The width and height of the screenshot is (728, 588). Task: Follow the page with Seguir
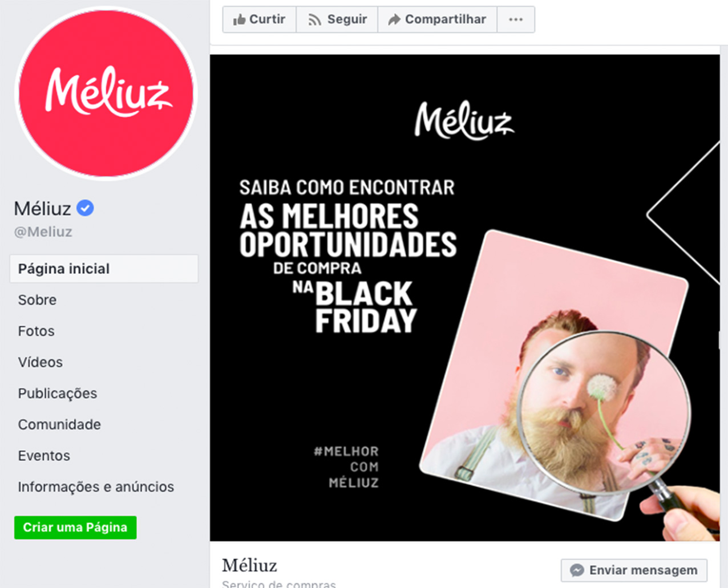337,19
